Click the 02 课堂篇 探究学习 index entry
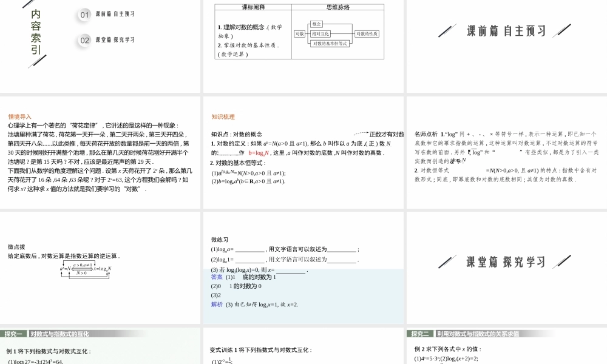Image resolution: width=607 pixels, height=364 pixels. point(115,40)
